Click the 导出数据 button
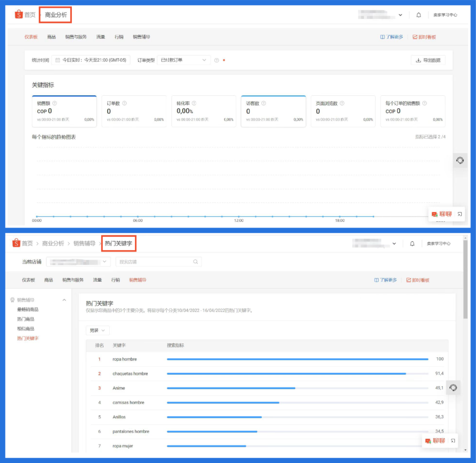The height and width of the screenshot is (463, 476). pos(428,60)
